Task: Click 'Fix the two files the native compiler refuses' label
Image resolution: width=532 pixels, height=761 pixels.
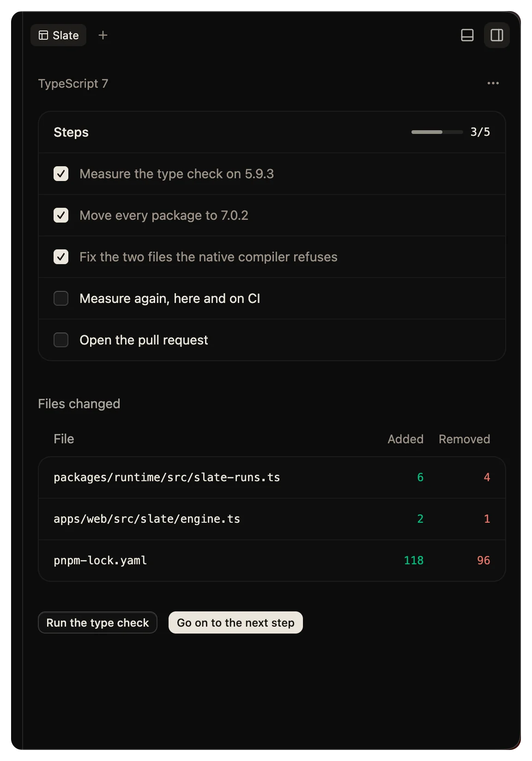Action: tap(208, 257)
